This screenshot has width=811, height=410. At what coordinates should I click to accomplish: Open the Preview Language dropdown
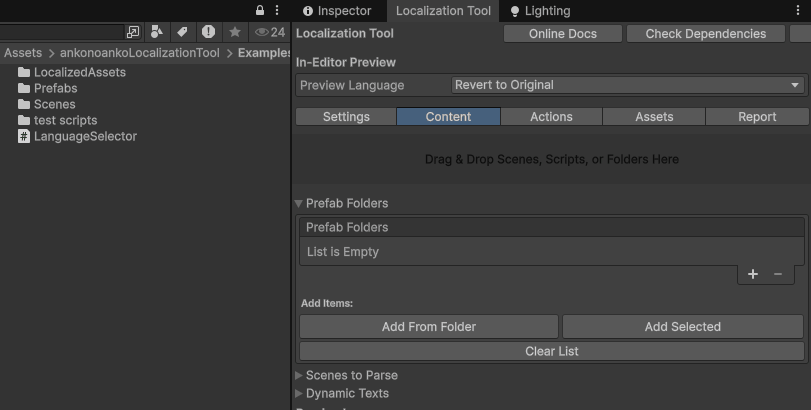(628, 85)
